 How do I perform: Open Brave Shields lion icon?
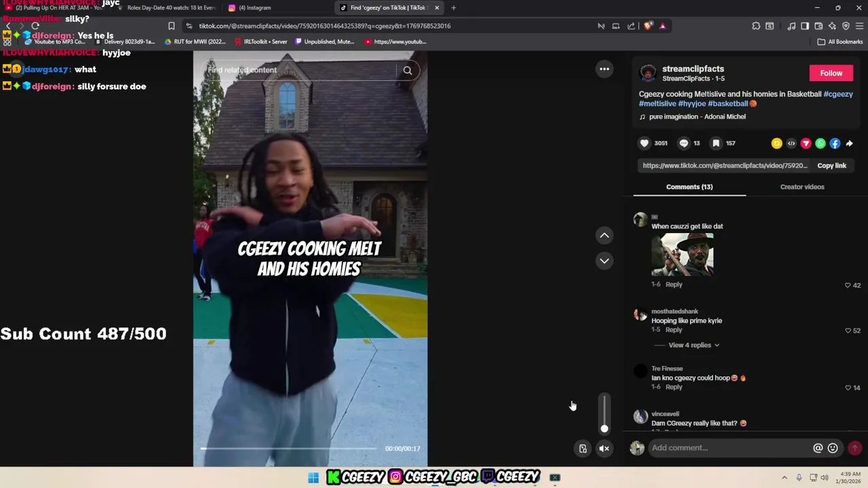[648, 26]
